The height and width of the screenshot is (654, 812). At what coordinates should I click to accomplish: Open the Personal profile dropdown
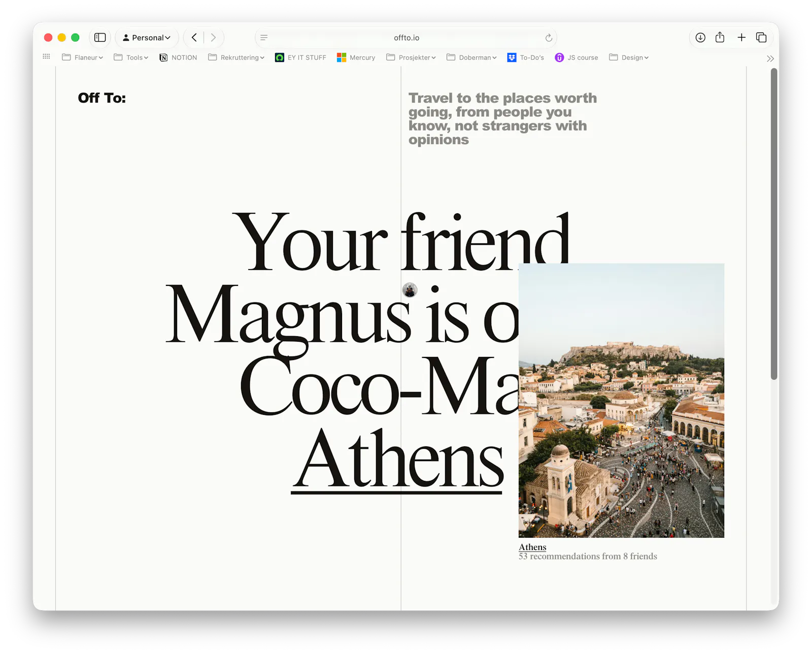pos(147,38)
